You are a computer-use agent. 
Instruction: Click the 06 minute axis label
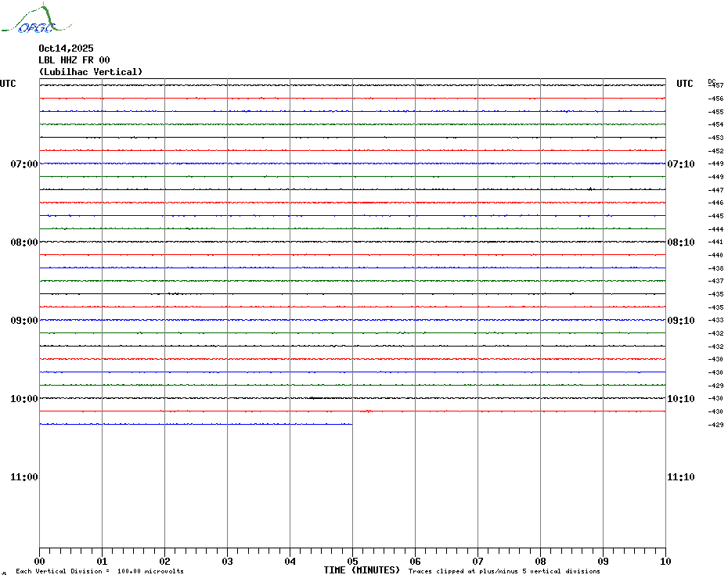(x=416, y=562)
